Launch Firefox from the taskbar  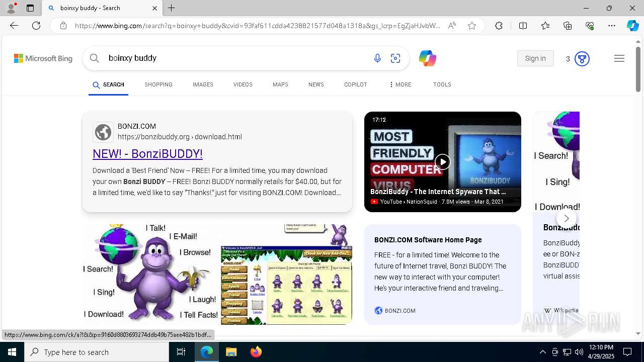(x=256, y=352)
